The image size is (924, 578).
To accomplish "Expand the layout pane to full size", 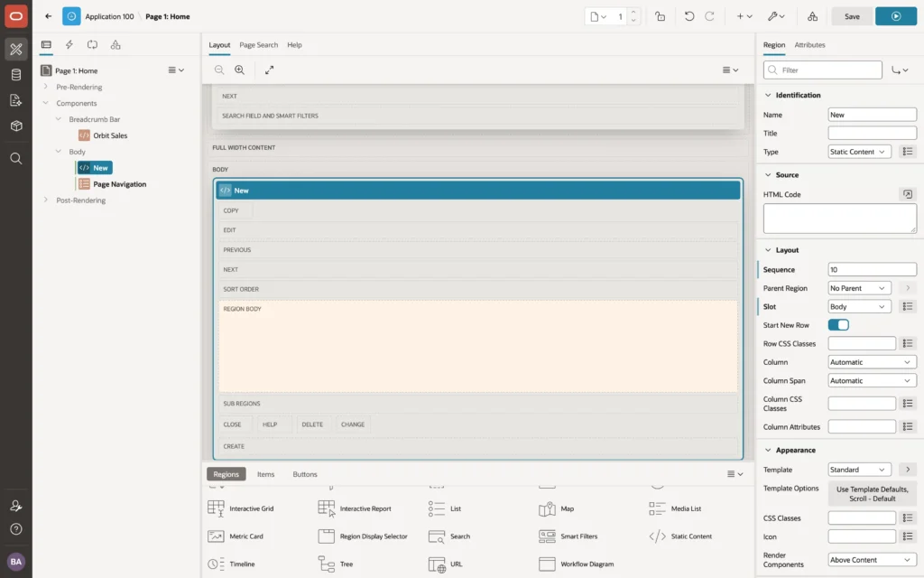I will [x=269, y=70].
